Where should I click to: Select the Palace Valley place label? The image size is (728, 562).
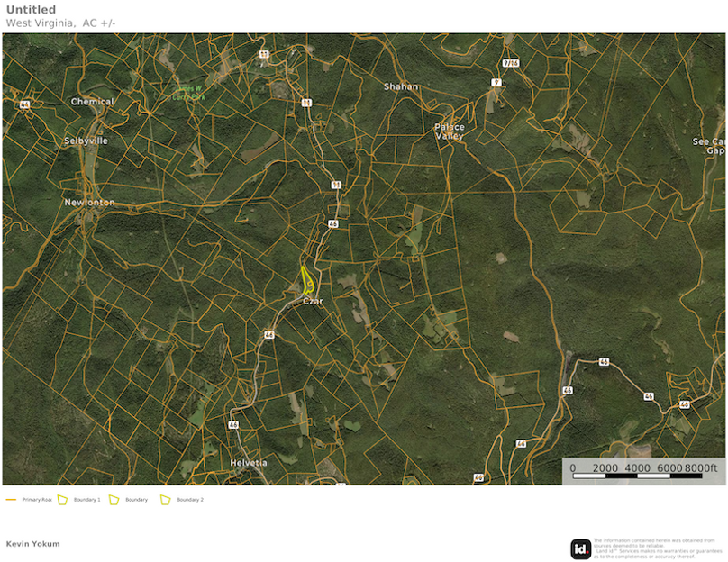click(x=450, y=131)
